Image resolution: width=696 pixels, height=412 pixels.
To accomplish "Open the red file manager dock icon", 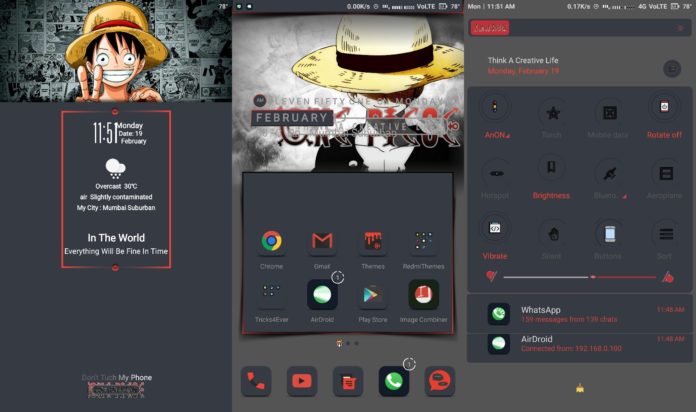I will pyautogui.click(x=348, y=381).
